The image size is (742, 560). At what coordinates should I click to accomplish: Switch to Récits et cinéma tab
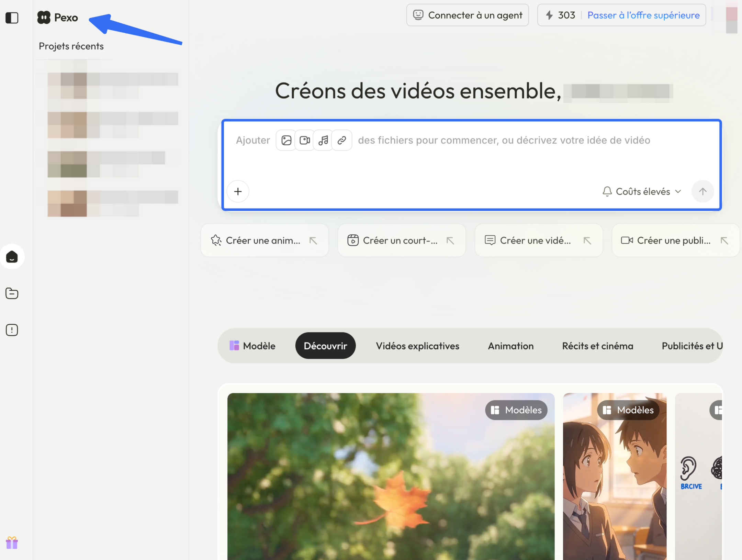pos(598,346)
